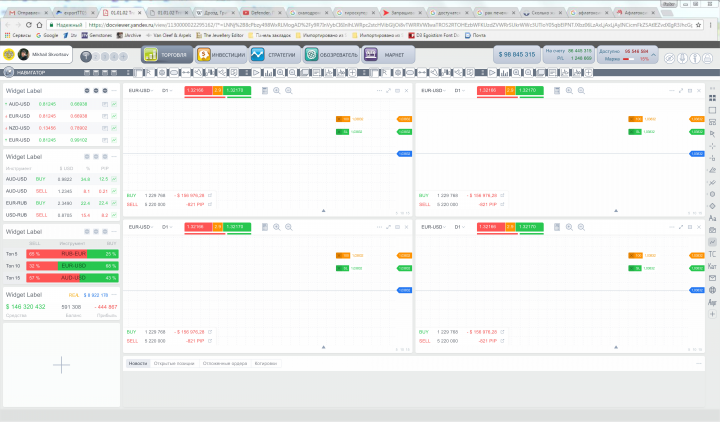Add a new widget with large plus
Viewport: 720px width, 422px height.
(61, 365)
